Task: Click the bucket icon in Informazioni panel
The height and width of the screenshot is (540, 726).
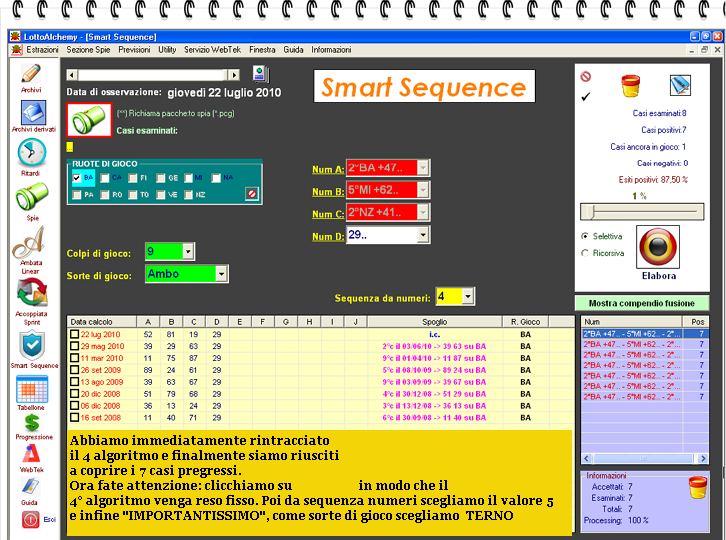Action: point(698,488)
